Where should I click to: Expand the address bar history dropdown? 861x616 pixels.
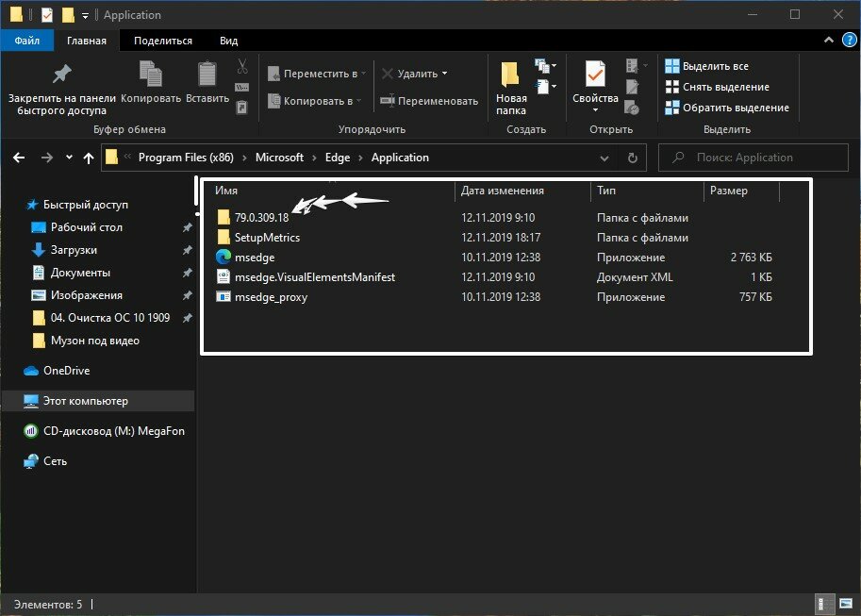pos(604,158)
